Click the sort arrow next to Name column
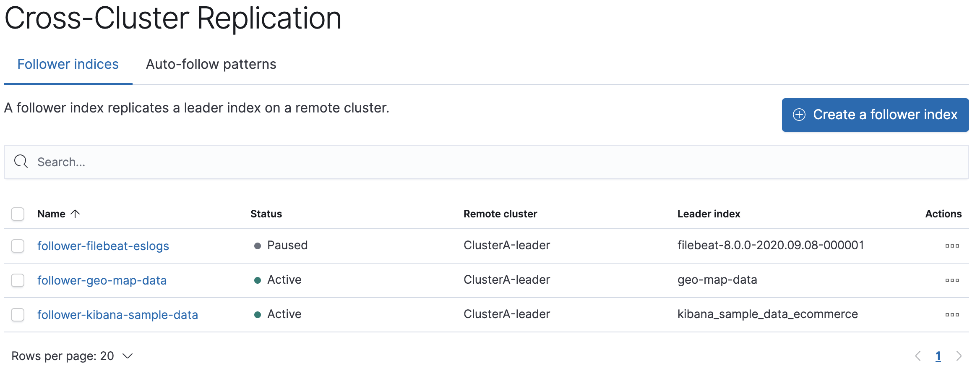The height and width of the screenshot is (371, 980). [76, 214]
